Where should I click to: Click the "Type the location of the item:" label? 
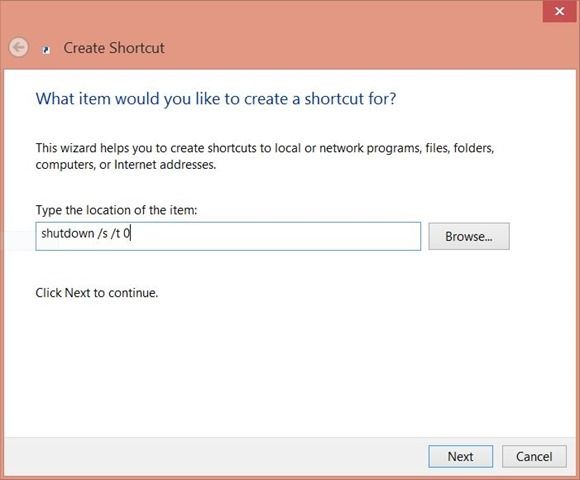pos(116,210)
